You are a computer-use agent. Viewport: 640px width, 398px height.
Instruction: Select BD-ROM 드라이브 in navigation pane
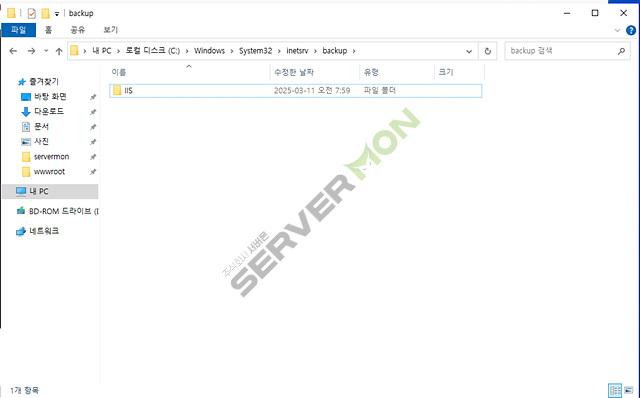click(x=57, y=211)
